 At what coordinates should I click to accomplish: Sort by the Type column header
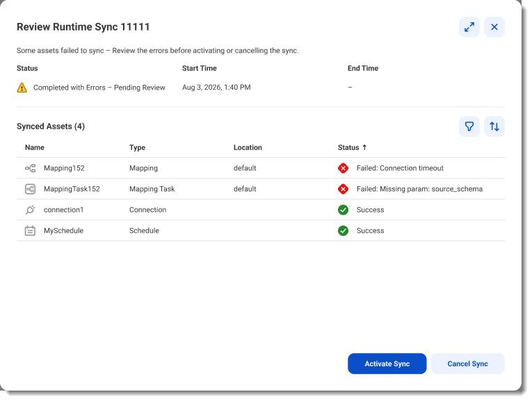pyautogui.click(x=137, y=148)
